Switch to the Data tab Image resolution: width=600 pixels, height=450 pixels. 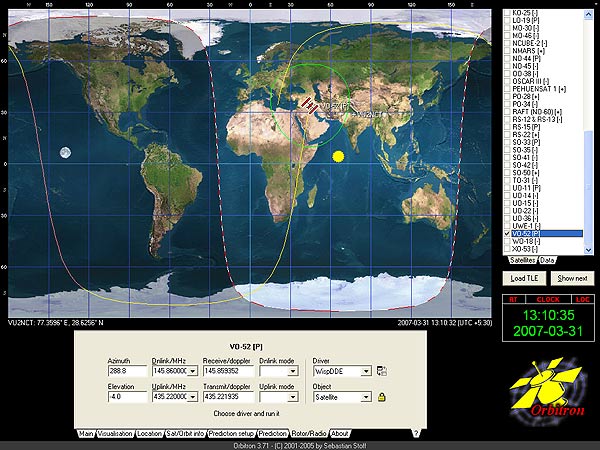point(547,260)
